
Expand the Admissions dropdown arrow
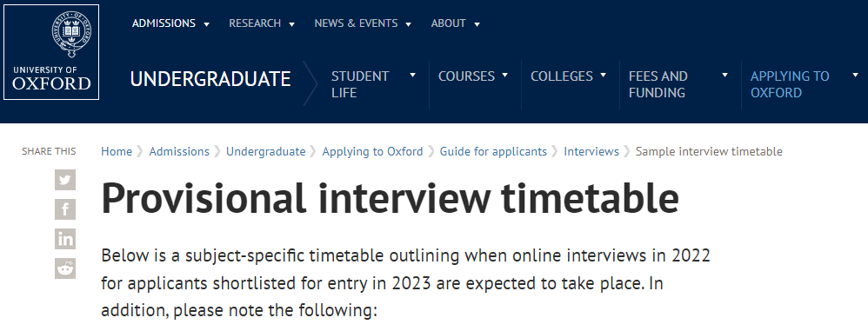206,24
